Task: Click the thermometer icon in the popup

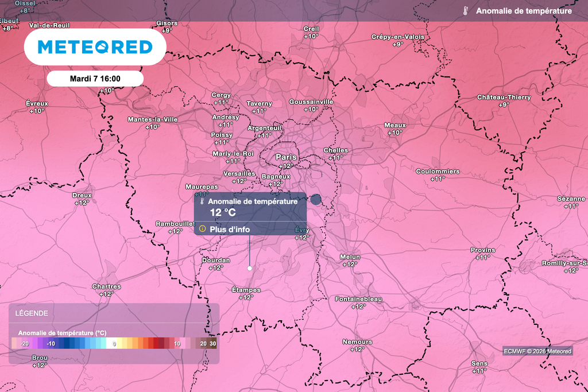Action: point(202,201)
